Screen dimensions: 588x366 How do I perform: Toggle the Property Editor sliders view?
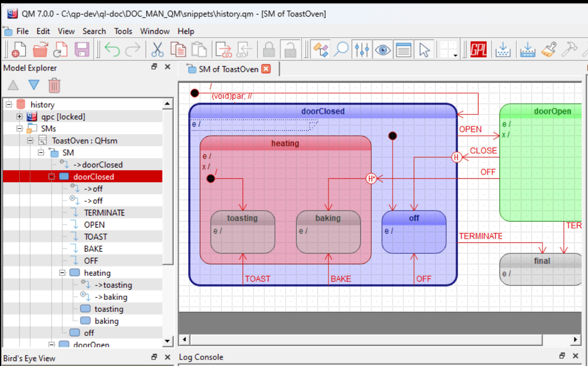click(362, 49)
